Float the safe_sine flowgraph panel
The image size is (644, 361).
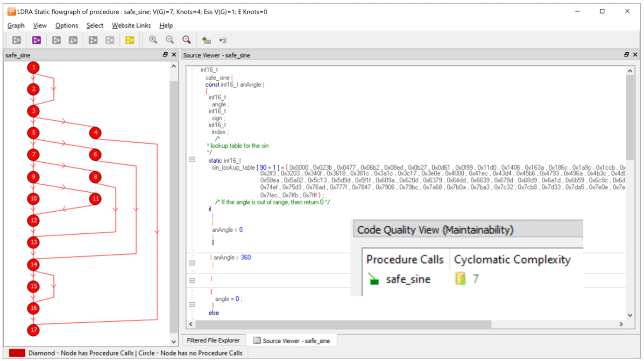[165, 55]
